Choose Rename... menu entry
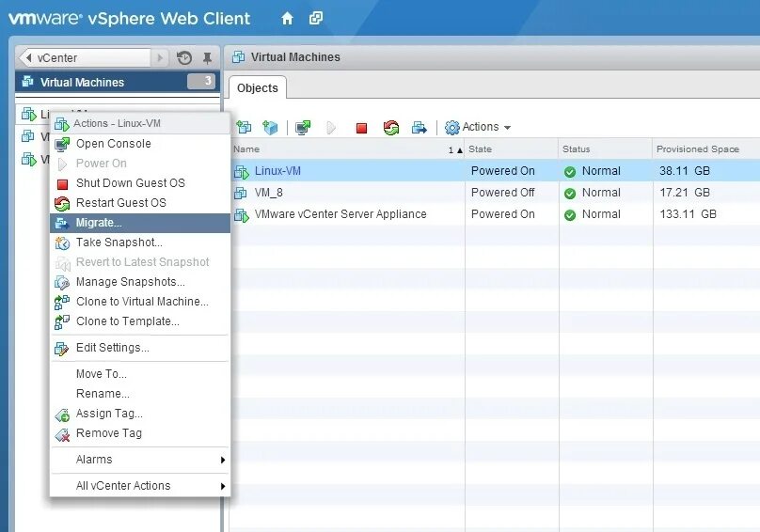The image size is (760, 532). click(x=139, y=394)
